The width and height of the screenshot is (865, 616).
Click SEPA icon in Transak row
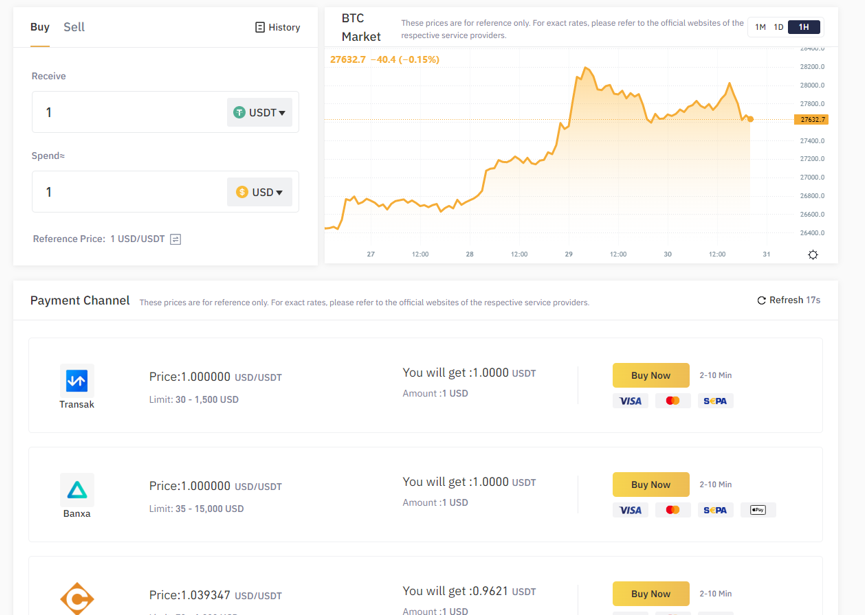(715, 401)
